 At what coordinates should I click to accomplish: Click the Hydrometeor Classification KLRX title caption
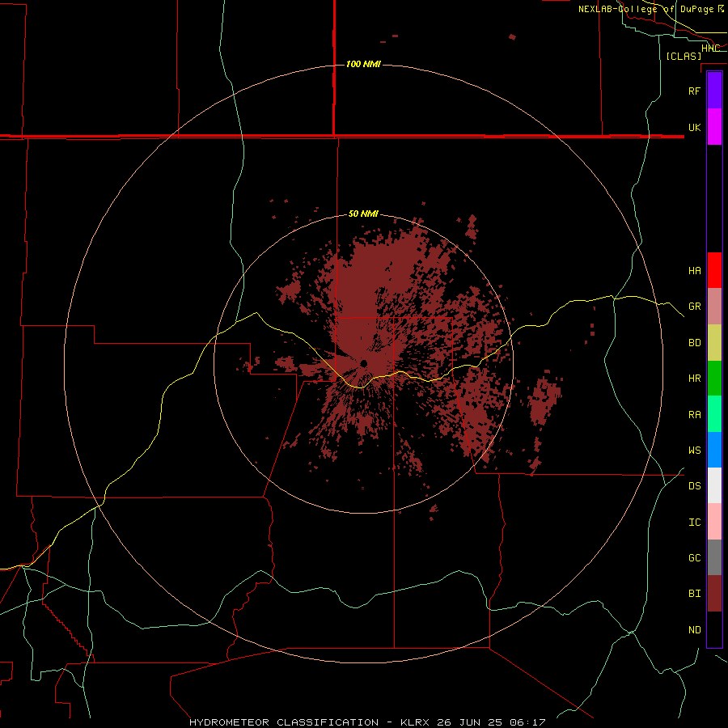(367, 722)
